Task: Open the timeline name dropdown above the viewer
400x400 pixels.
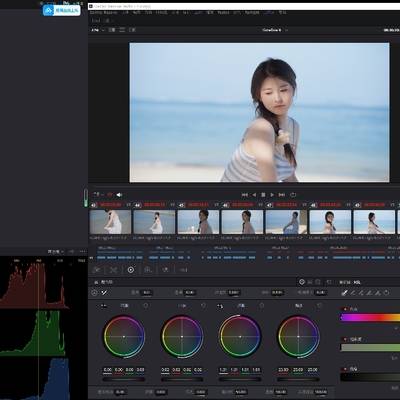Action: click(275, 30)
